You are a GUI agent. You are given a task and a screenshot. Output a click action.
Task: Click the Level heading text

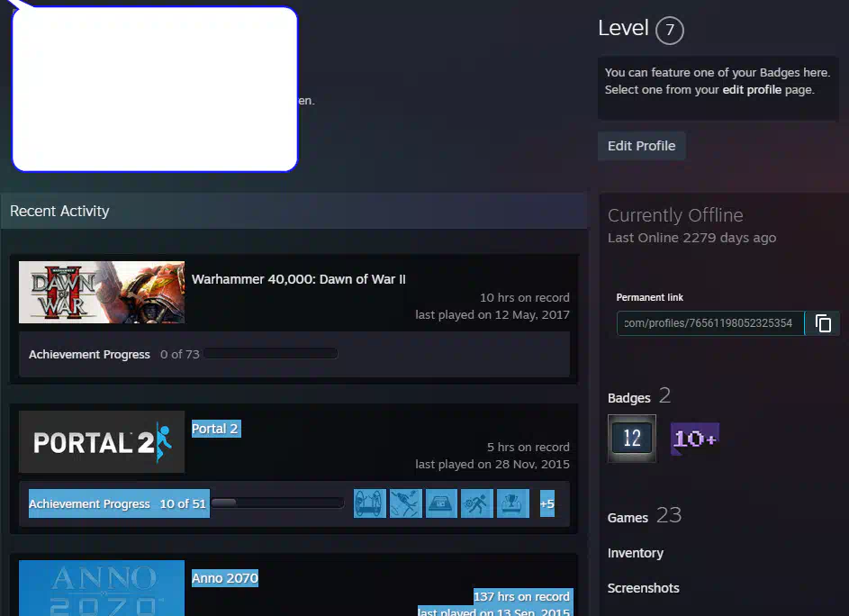coord(623,28)
